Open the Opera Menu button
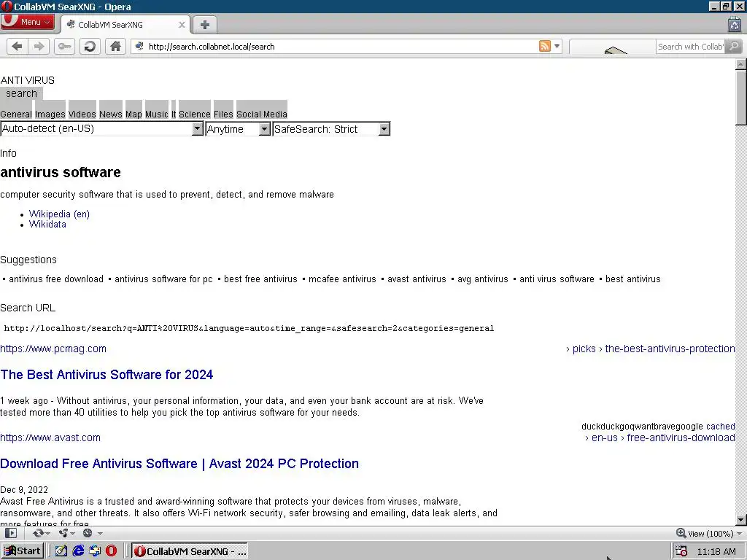 coord(27,22)
